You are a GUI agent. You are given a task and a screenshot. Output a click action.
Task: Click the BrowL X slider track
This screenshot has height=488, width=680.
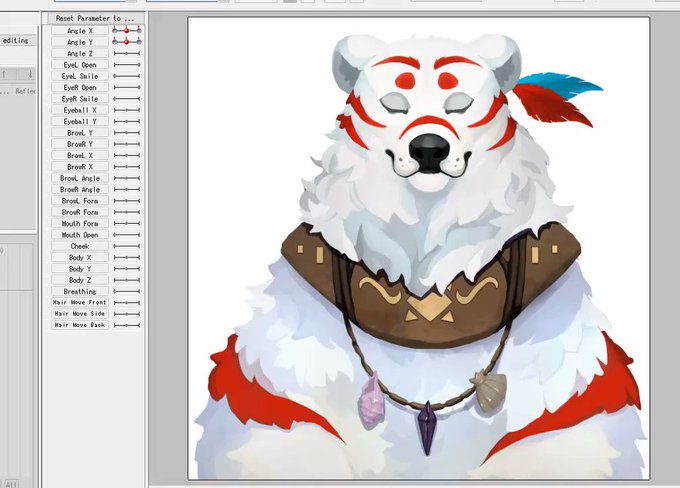point(127,155)
